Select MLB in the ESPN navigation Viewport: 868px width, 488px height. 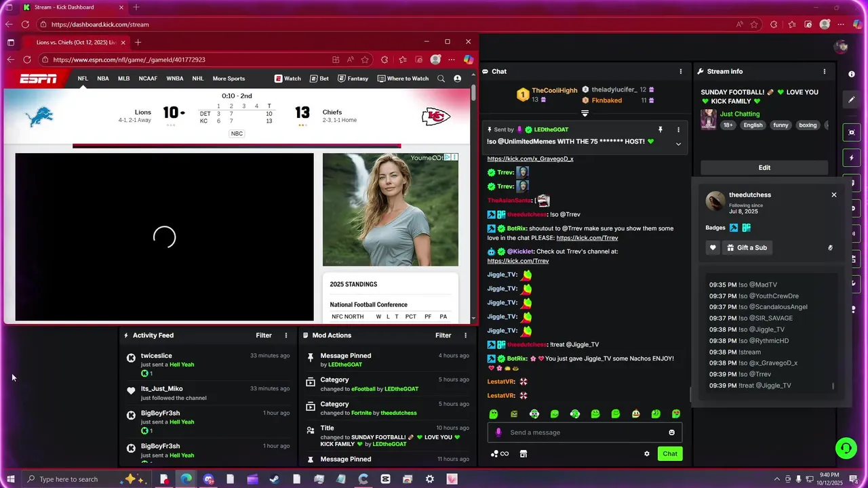124,79
